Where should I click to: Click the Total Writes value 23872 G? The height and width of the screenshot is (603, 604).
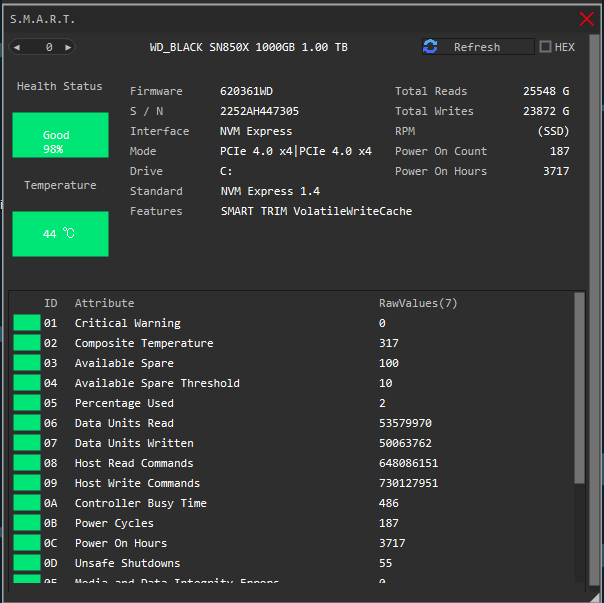coord(546,111)
